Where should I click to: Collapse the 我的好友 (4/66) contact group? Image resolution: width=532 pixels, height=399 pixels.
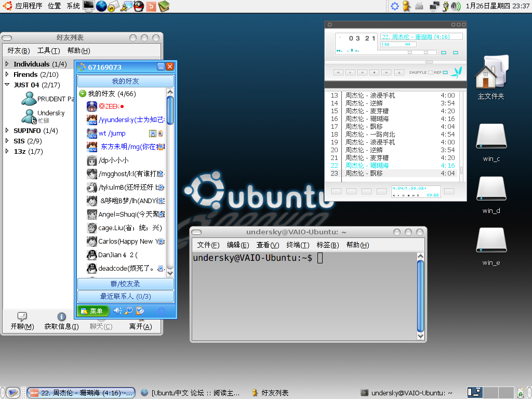tap(83, 94)
